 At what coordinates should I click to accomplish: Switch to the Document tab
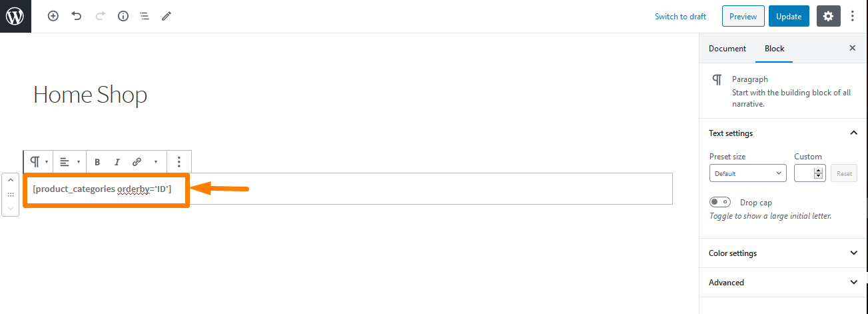pyautogui.click(x=727, y=49)
